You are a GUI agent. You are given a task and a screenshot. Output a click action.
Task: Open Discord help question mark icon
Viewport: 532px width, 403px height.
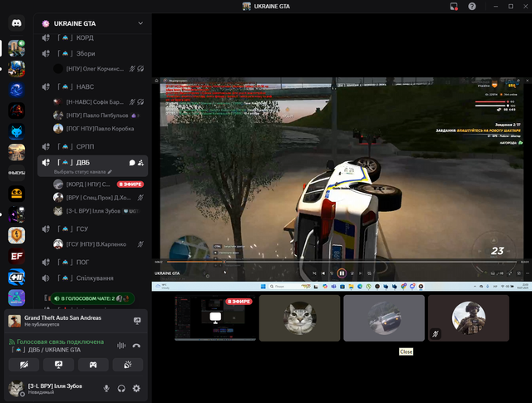(472, 7)
